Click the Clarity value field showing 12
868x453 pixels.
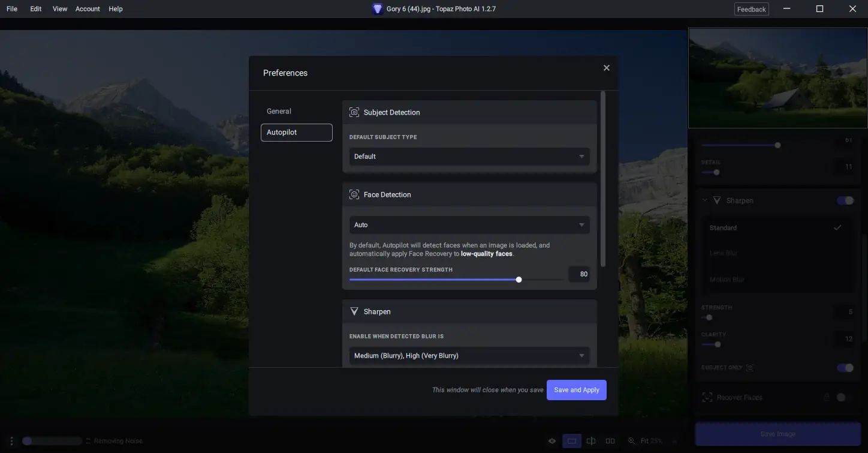[x=843, y=339]
